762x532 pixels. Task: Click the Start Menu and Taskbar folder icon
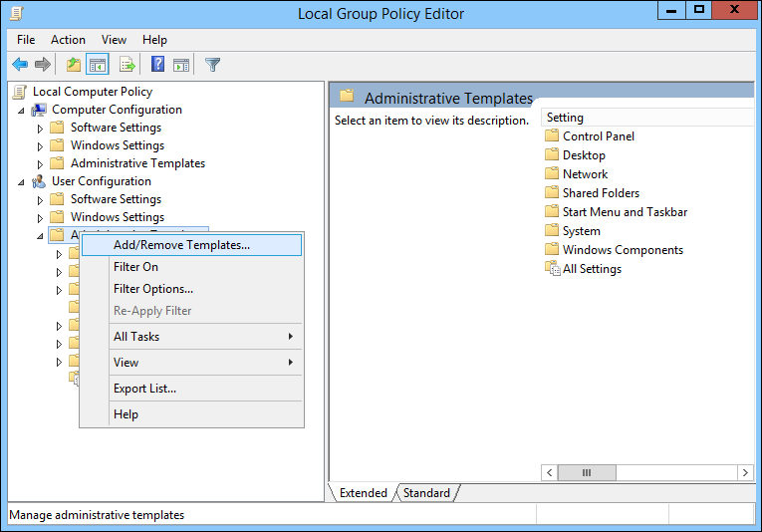click(x=552, y=211)
